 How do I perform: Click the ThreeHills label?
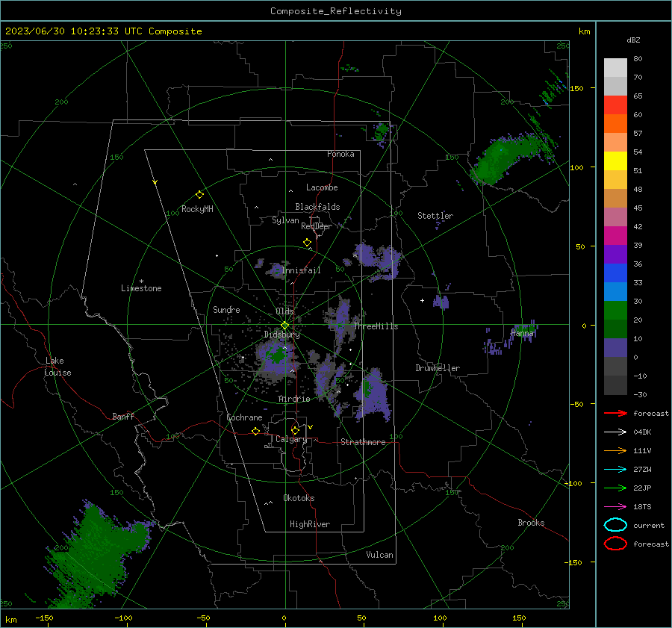click(x=376, y=326)
